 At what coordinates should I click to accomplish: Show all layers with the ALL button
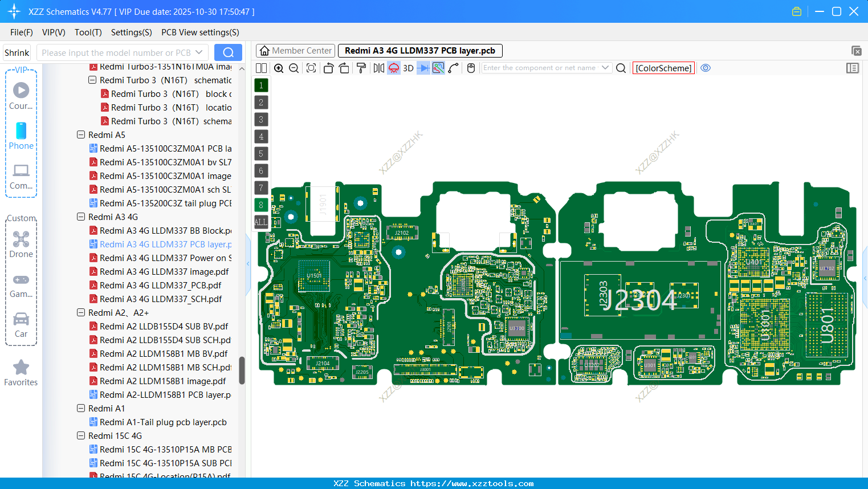pos(260,222)
